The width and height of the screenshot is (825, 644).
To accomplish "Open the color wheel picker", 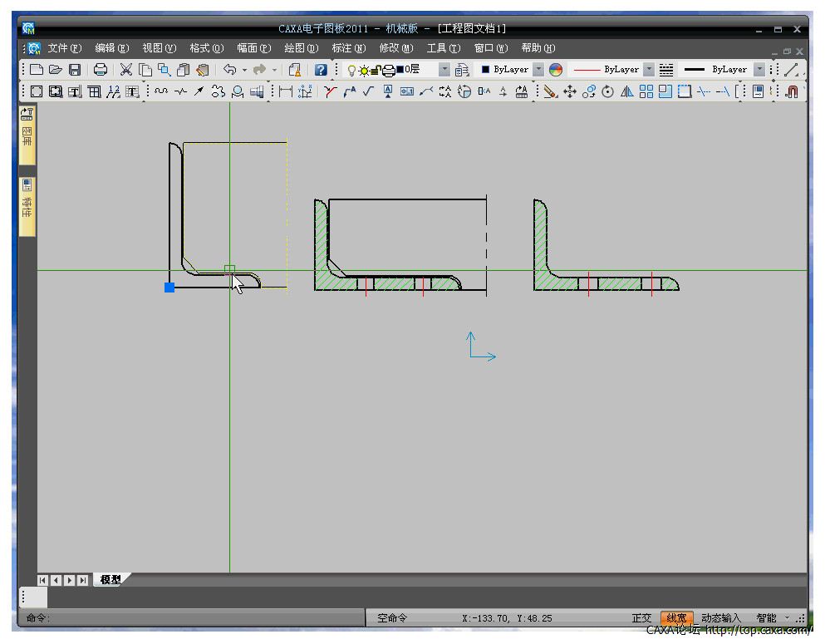I will [556, 70].
